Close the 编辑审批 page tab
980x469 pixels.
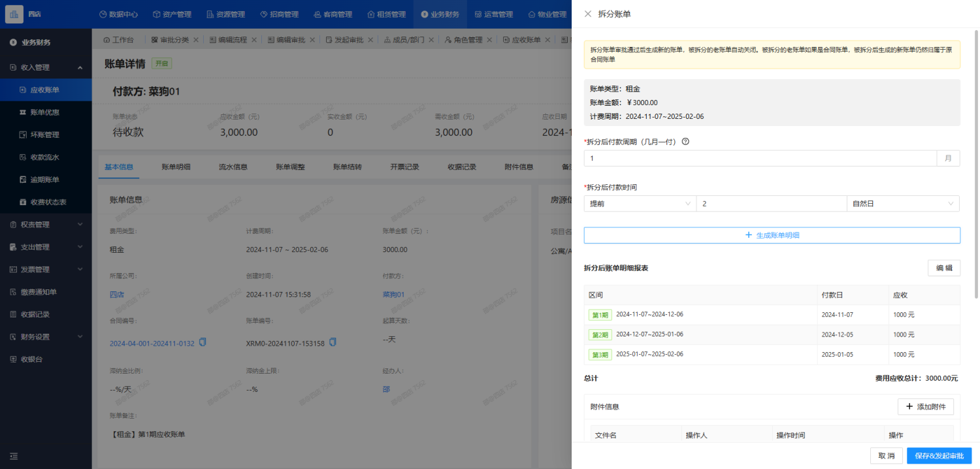point(312,40)
